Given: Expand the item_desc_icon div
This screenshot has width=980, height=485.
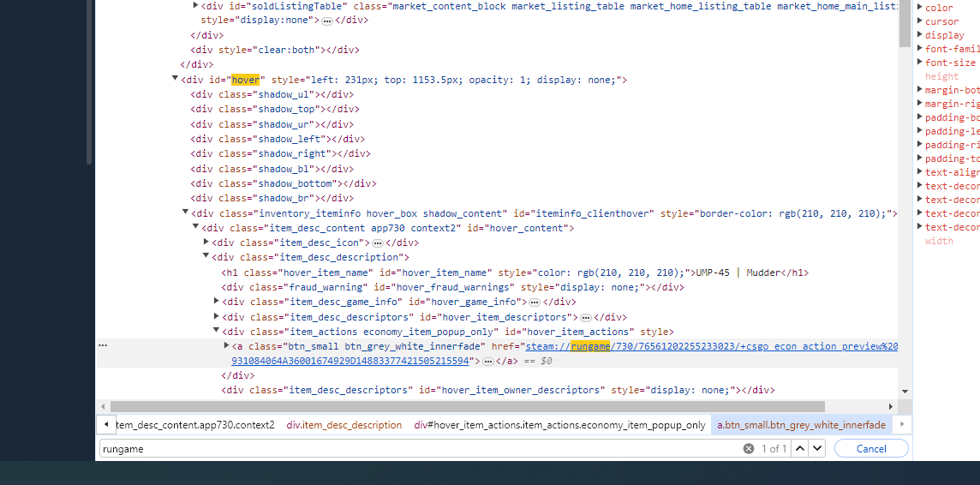Looking at the screenshot, I should pos(206,242).
